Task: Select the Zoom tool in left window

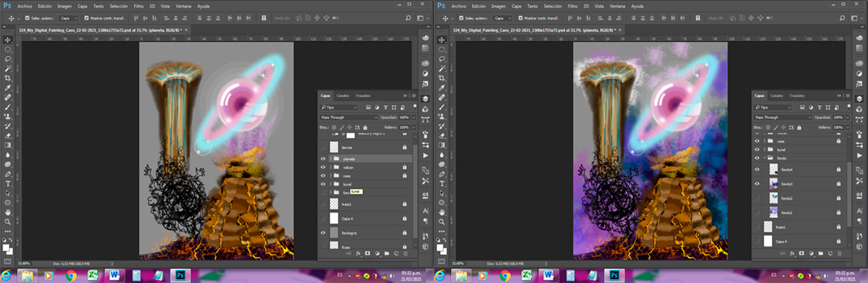Action: [8, 222]
